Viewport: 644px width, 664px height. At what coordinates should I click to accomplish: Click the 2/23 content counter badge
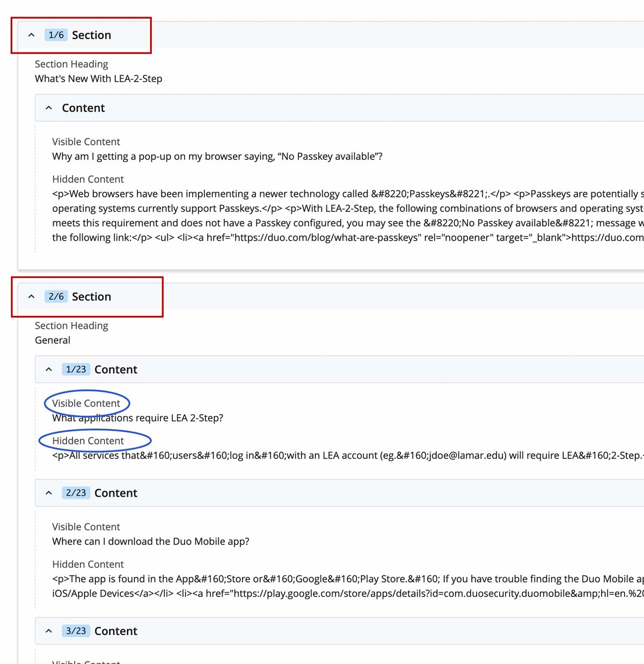click(76, 493)
